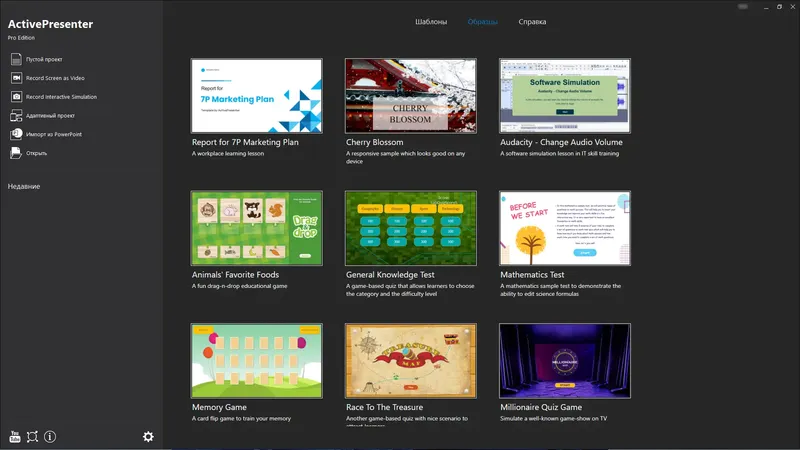Click the capture frame icon near YouTube

tap(32, 437)
